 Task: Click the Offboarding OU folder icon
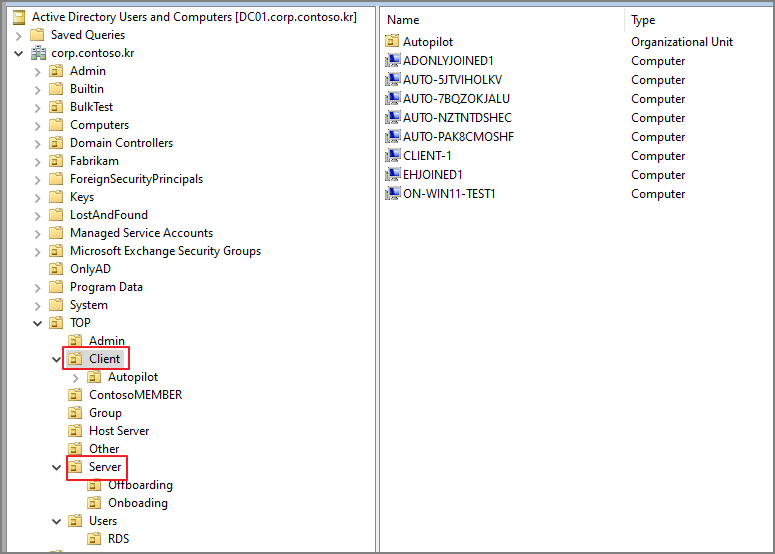click(x=94, y=485)
